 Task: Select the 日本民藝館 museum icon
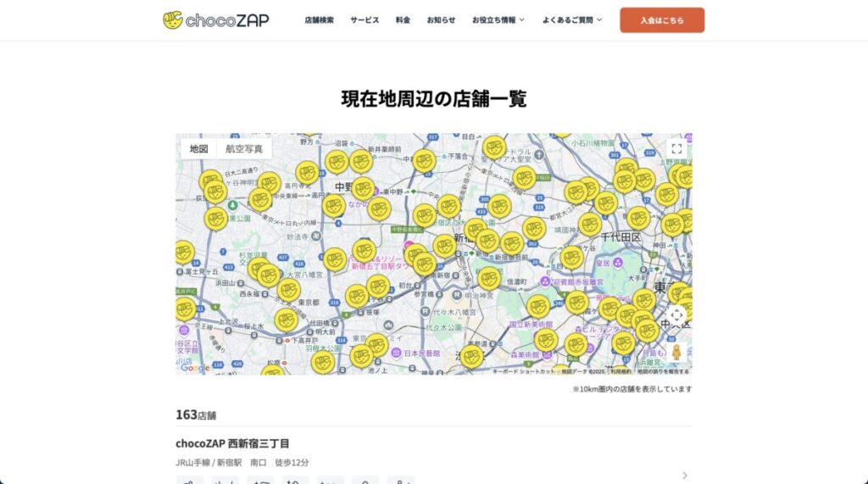(x=396, y=353)
